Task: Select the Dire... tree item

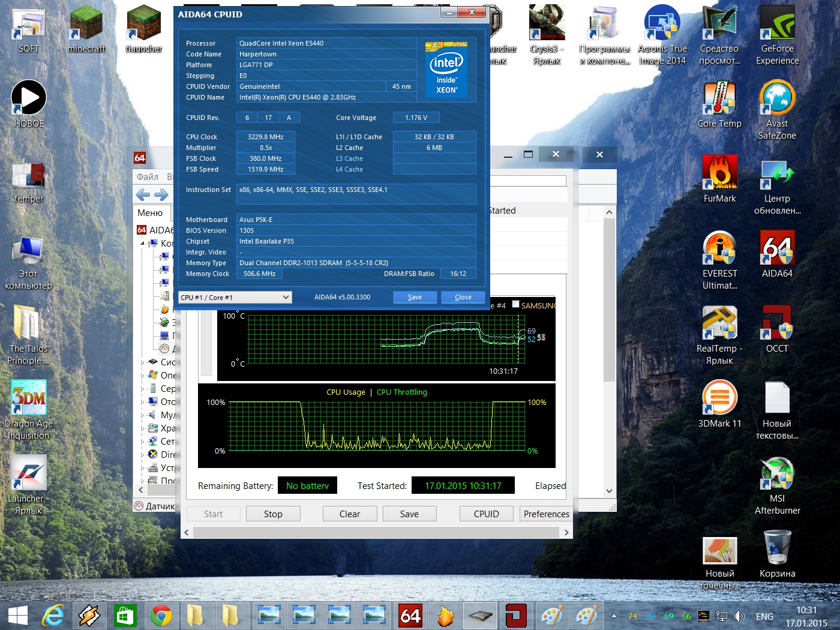Action: tap(161, 455)
